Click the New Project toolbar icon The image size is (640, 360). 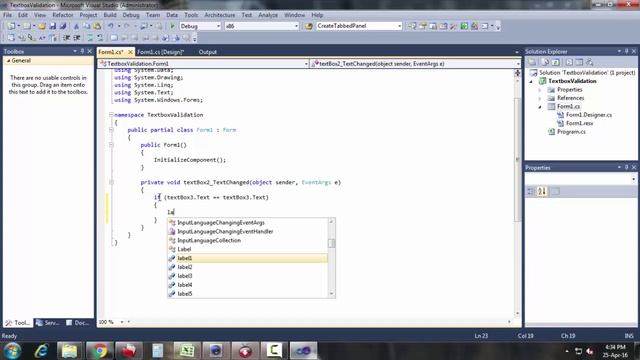click(11, 26)
